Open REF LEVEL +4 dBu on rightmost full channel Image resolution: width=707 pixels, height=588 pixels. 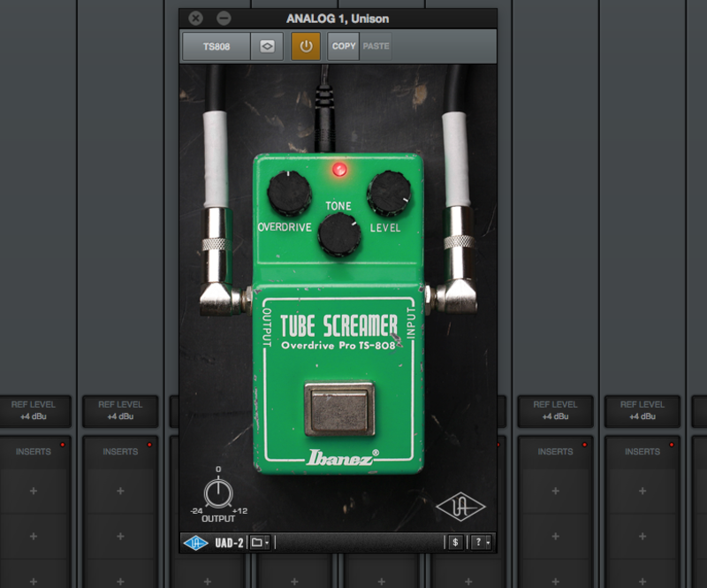[642, 410]
